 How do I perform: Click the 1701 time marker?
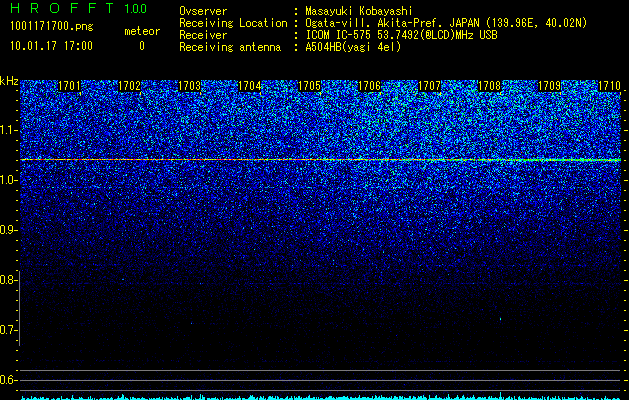pyautogui.click(x=69, y=86)
